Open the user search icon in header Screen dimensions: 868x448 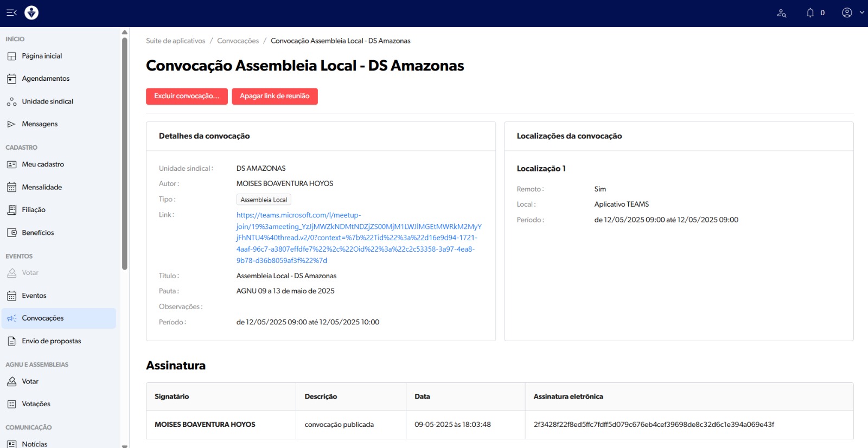pos(781,13)
